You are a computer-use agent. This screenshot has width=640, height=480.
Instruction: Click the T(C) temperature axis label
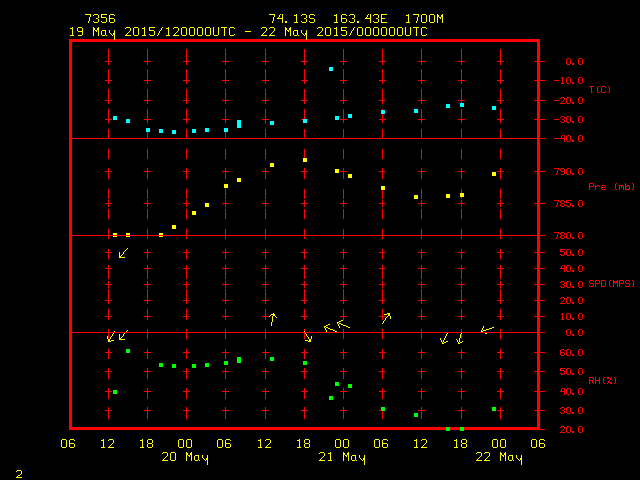coord(600,90)
